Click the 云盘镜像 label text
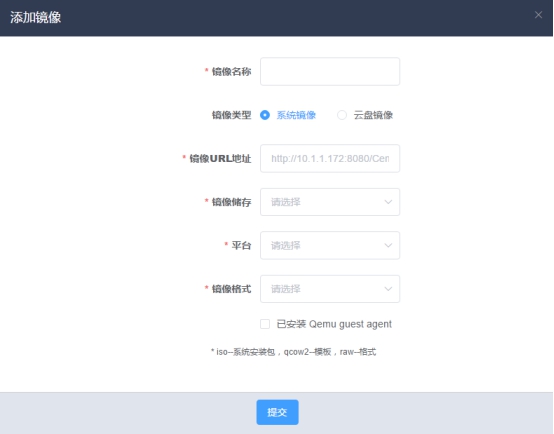The width and height of the screenshot is (554, 434). (x=373, y=115)
